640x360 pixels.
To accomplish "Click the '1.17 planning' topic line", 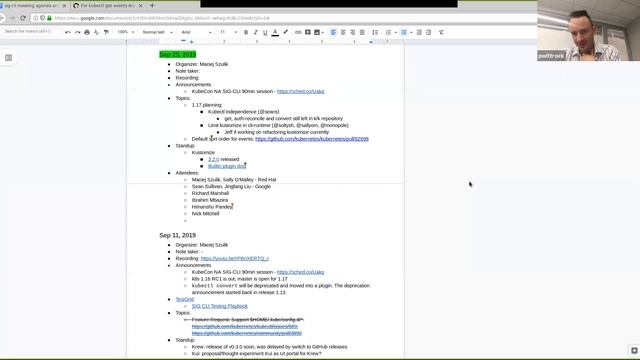I will (x=207, y=105).
